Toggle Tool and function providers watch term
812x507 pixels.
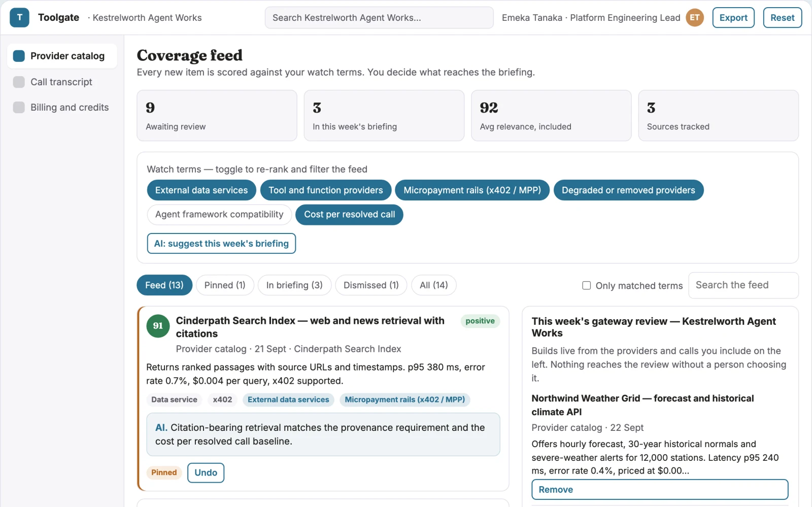coord(326,190)
